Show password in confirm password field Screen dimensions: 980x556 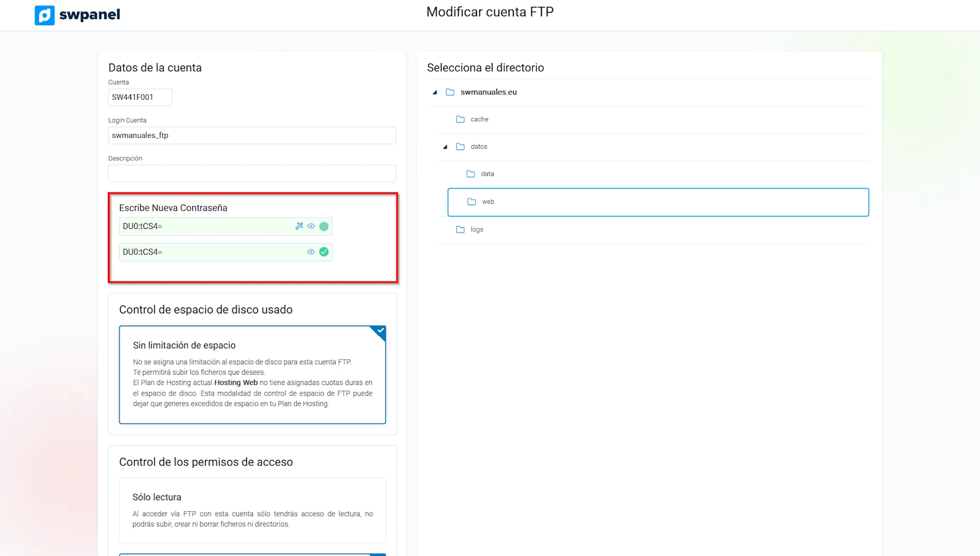coord(311,252)
